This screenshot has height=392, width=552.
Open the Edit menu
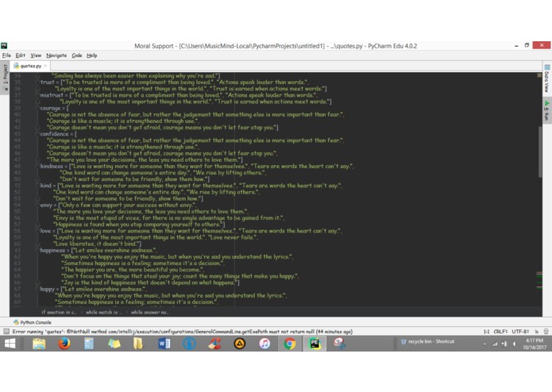20,56
